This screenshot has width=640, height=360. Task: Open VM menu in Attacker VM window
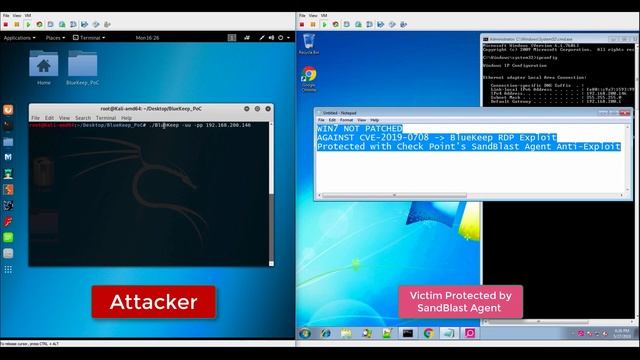tap(28, 16)
